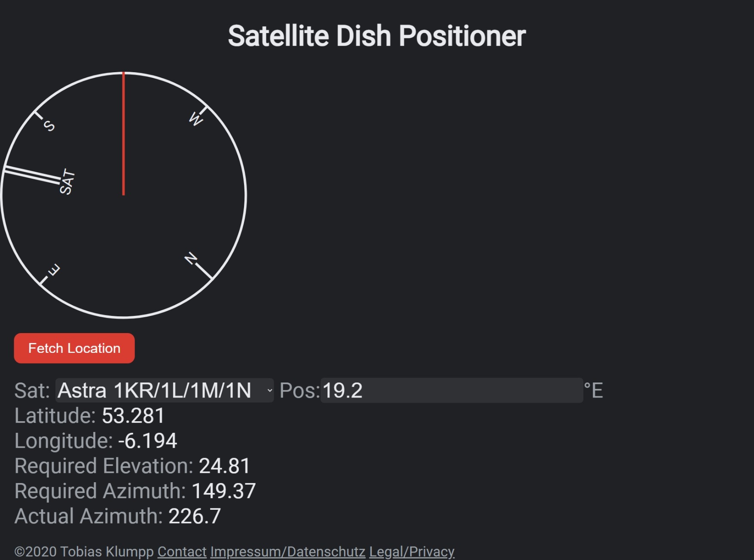Image resolution: width=754 pixels, height=560 pixels.
Task: Click the chevron on the Astra satellite selector
Action: point(269,391)
